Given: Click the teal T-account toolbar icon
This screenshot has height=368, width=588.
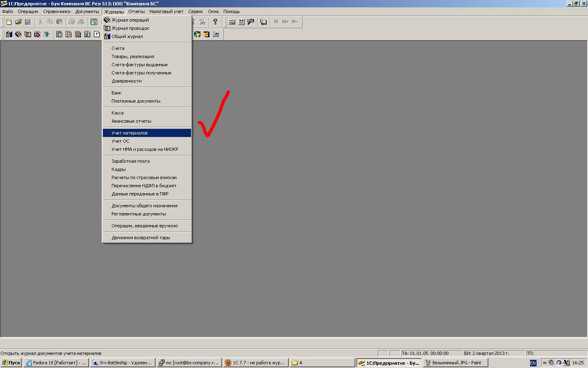Looking at the screenshot, I should coord(47,34).
